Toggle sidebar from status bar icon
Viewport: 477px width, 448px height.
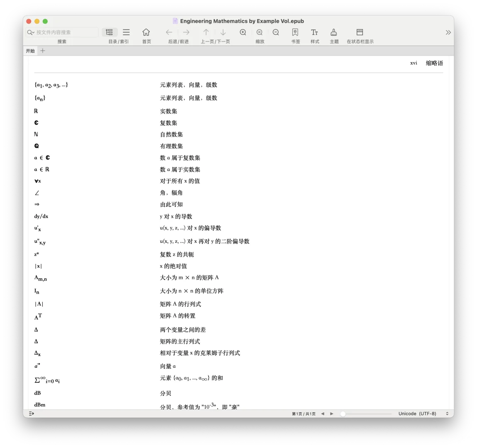click(x=31, y=414)
